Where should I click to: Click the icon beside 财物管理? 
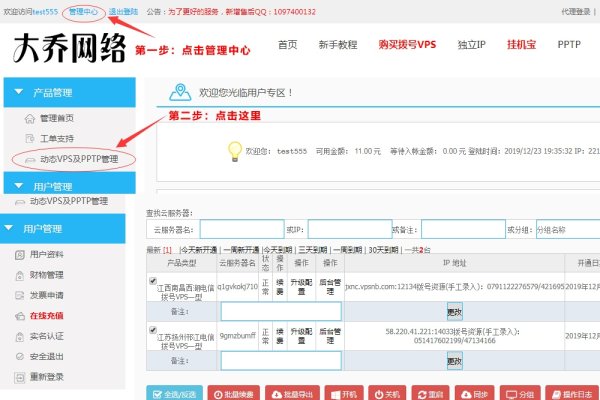click(20, 275)
